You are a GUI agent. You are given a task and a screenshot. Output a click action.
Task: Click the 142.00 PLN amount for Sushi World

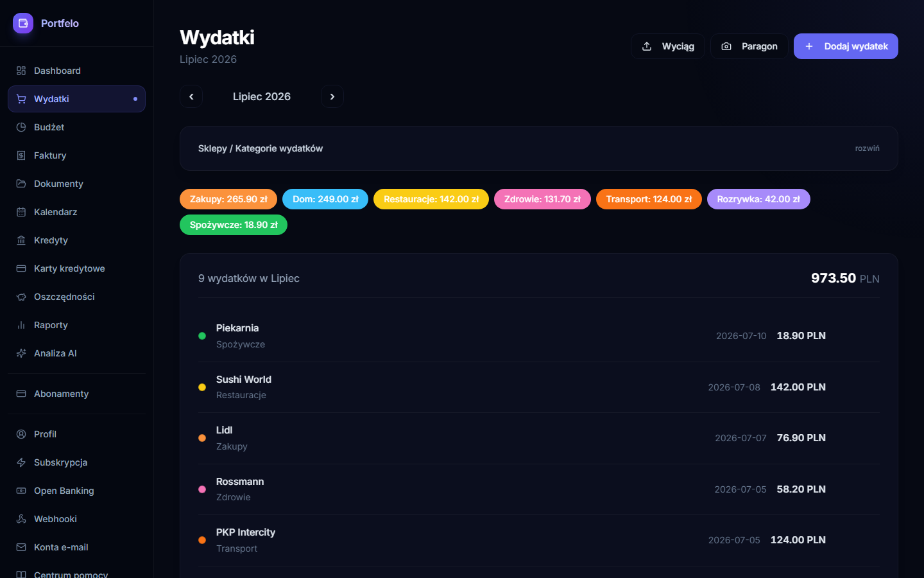[x=798, y=387]
